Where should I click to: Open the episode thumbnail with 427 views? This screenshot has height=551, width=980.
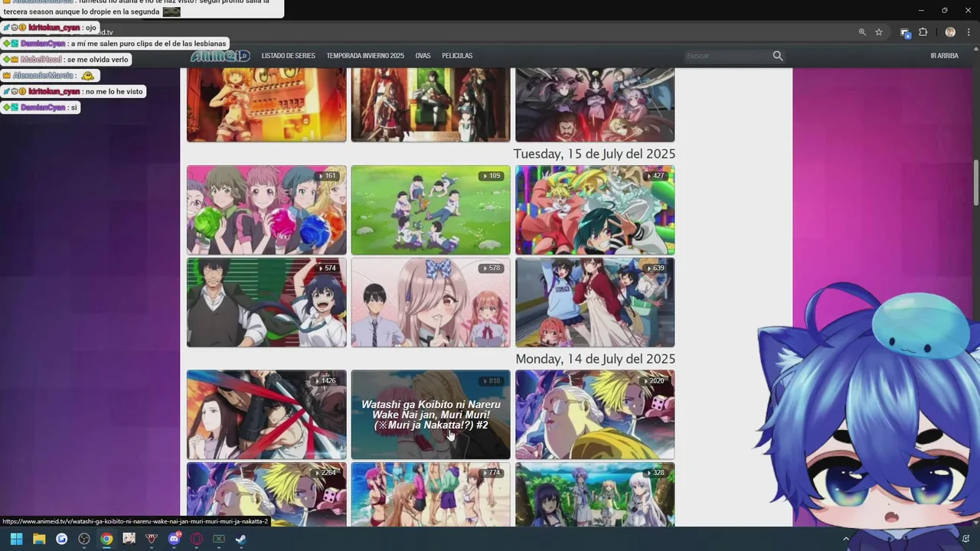(x=595, y=210)
